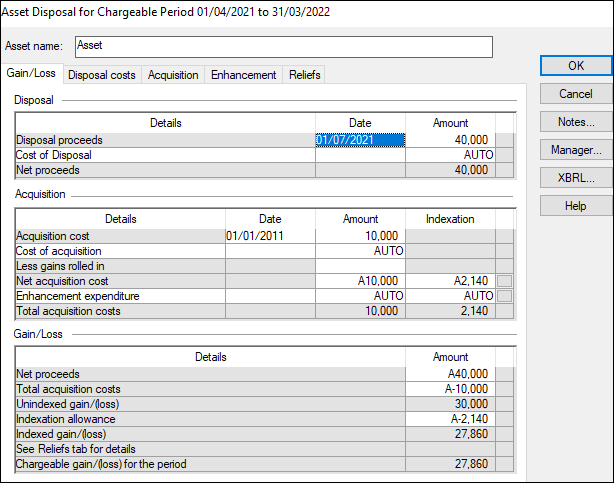This screenshot has width=614, height=483.
Task: Click the Cost of Disposal AUTO amount
Action: tap(450, 155)
